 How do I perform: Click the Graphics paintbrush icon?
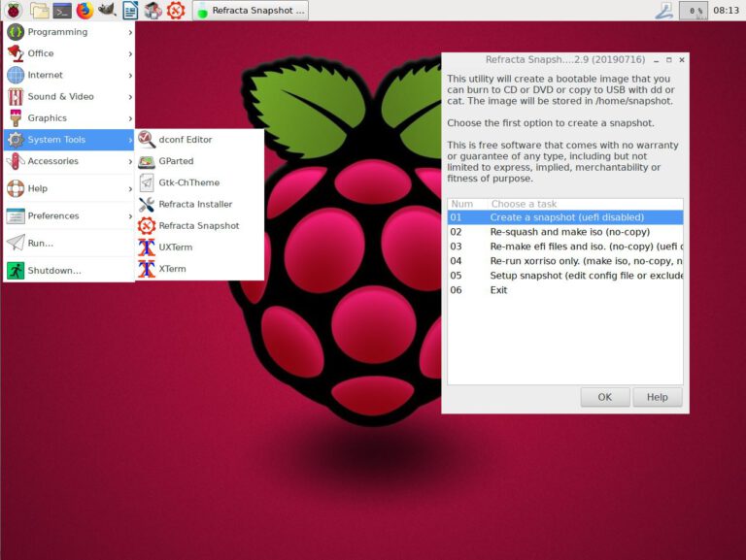coord(16,117)
